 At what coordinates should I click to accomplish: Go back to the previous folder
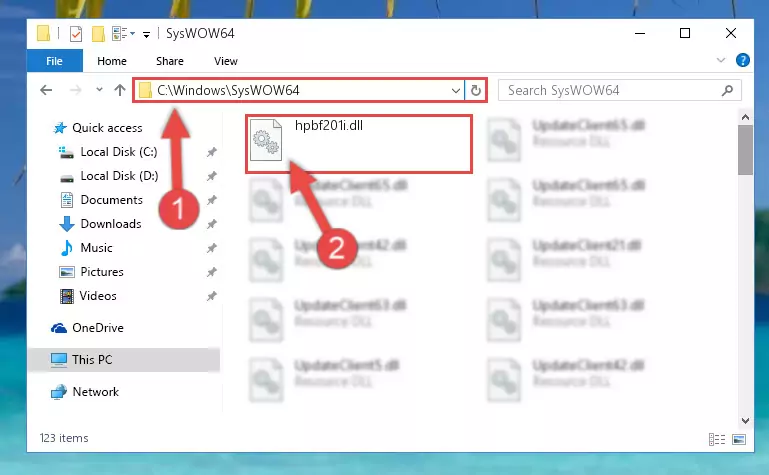click(x=46, y=90)
